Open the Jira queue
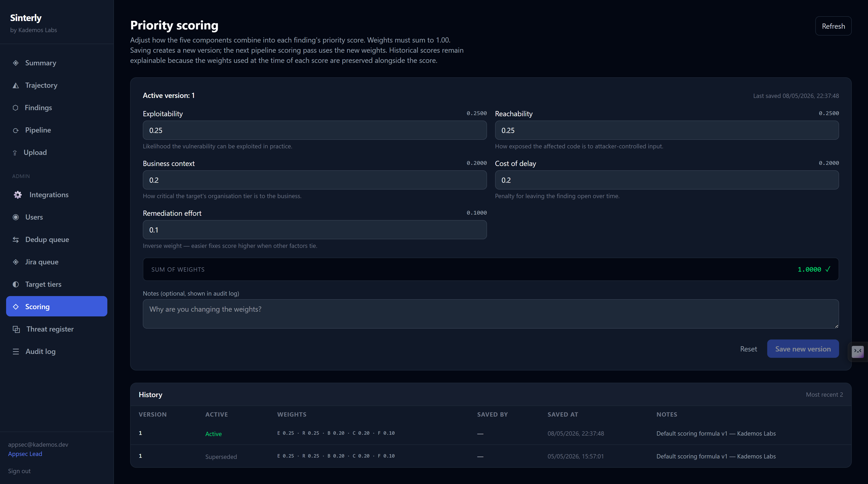Image resolution: width=868 pixels, height=484 pixels. click(x=56, y=262)
